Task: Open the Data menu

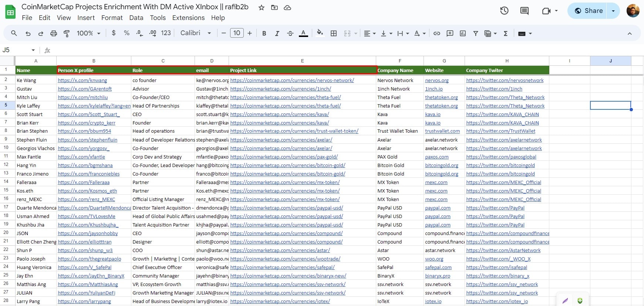Action: coord(136,18)
